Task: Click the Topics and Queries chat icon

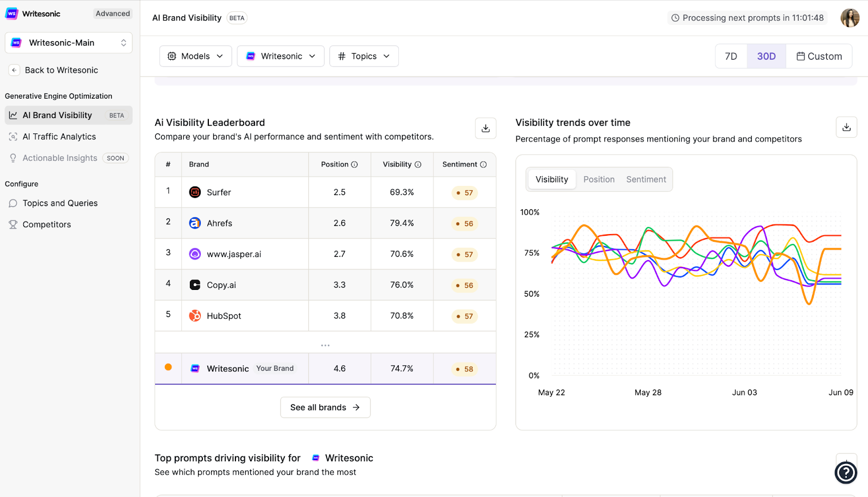Action: click(x=13, y=203)
